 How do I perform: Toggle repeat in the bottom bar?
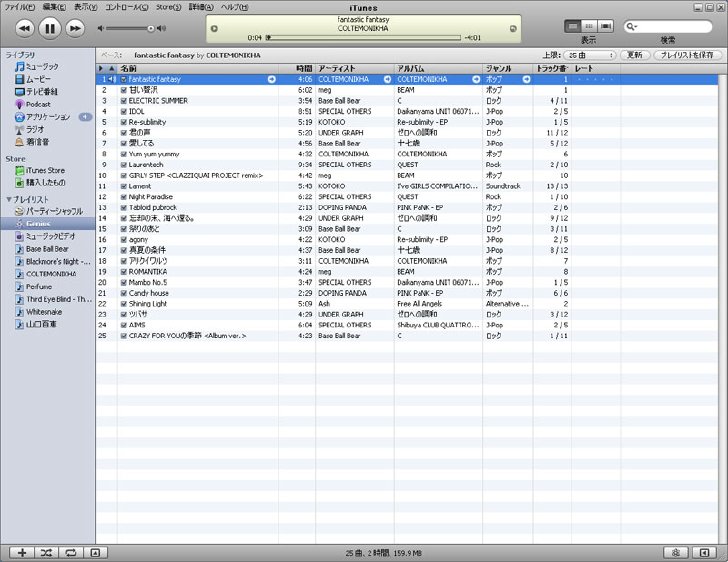point(71,553)
